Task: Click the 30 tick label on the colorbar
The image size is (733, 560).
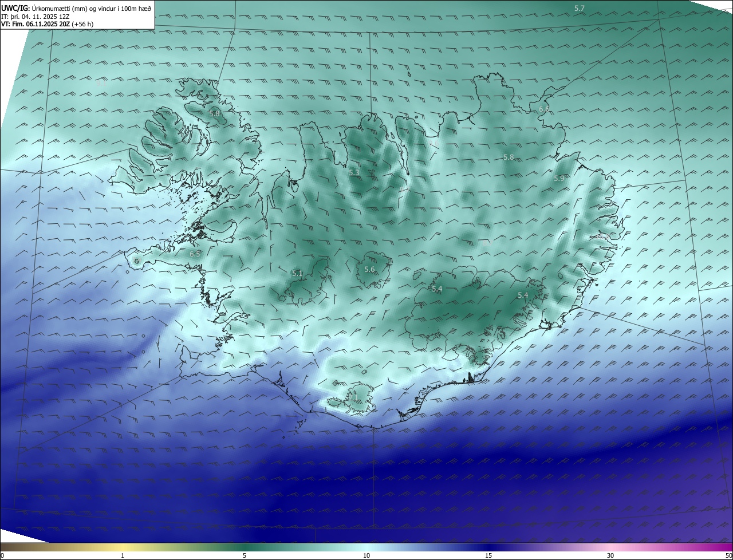Action: pyautogui.click(x=610, y=556)
